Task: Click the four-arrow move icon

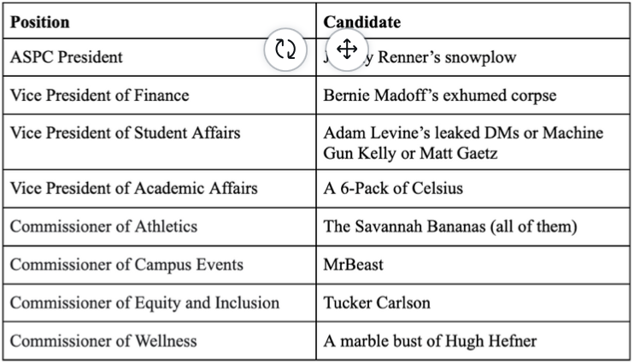Action: (x=347, y=49)
